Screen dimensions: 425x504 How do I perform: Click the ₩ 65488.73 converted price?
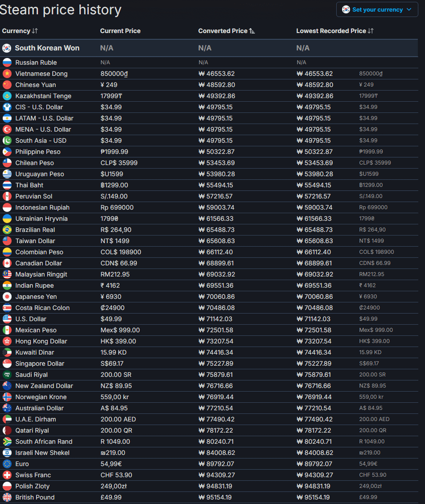pos(216,229)
